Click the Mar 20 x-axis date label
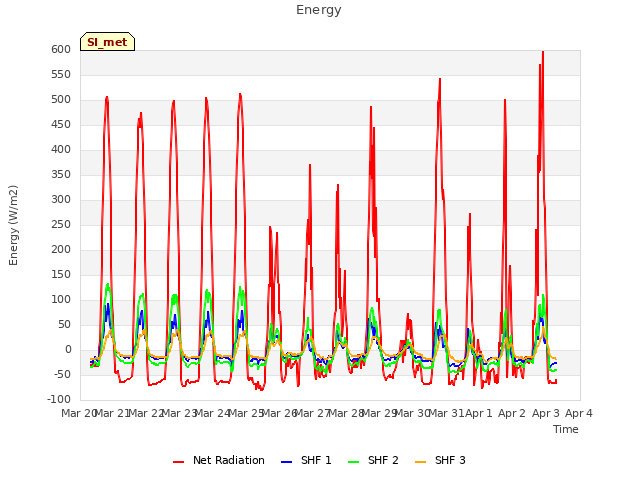The width and height of the screenshot is (640, 480). tap(79, 413)
